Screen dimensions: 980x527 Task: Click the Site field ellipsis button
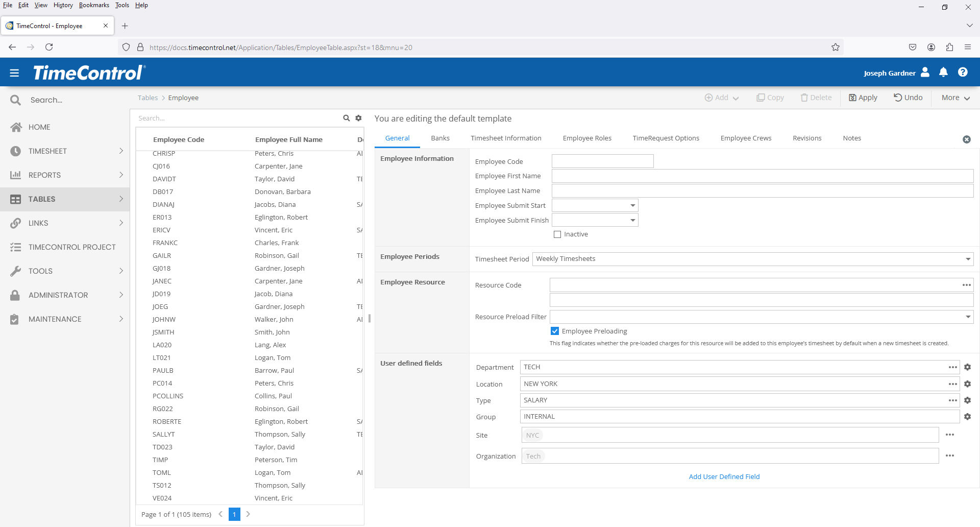coord(949,435)
